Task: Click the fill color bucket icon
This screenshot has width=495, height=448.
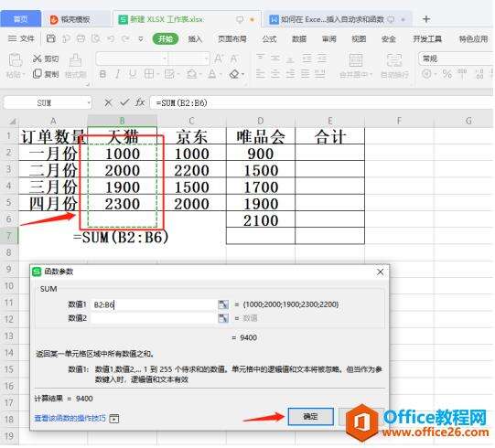Action: pos(191,74)
